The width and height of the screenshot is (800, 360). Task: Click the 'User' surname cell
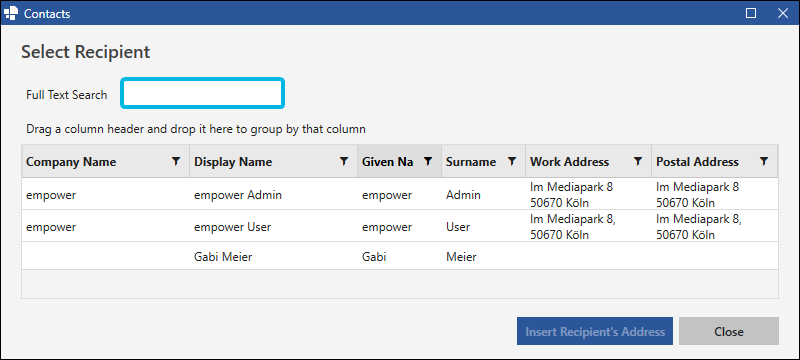[x=483, y=226]
